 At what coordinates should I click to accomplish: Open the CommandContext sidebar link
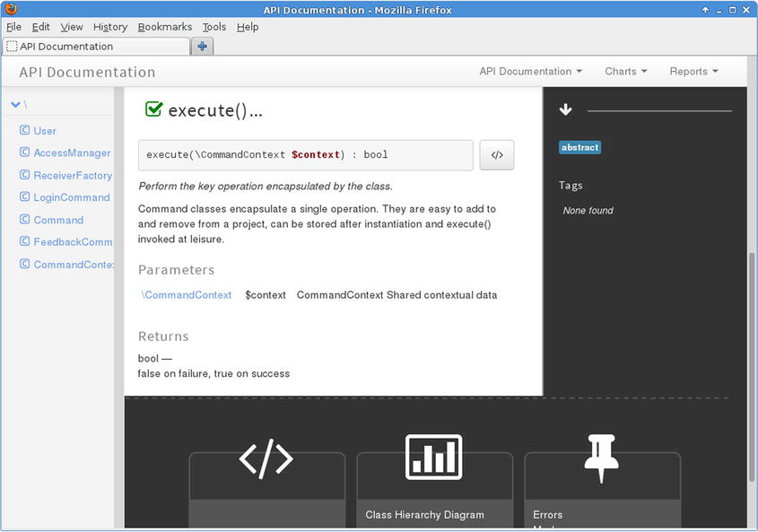[74, 264]
